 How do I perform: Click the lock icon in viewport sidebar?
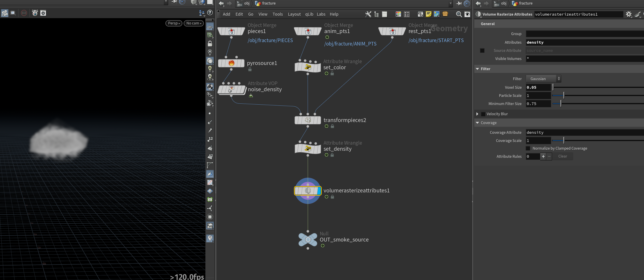tap(210, 44)
